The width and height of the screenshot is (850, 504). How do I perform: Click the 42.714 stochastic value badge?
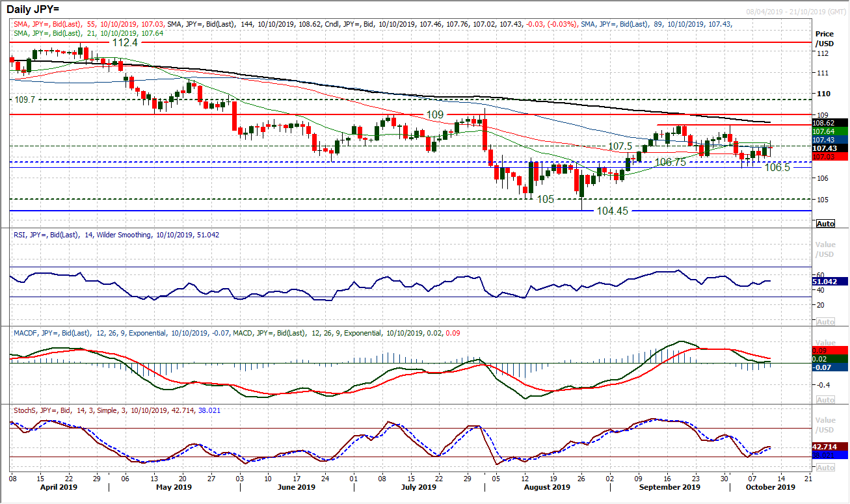point(826,447)
